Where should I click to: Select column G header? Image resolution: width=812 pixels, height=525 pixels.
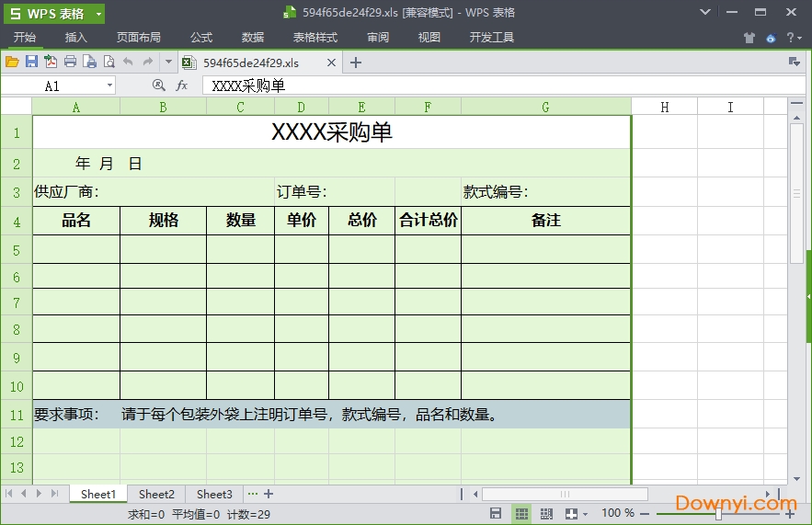click(546, 108)
